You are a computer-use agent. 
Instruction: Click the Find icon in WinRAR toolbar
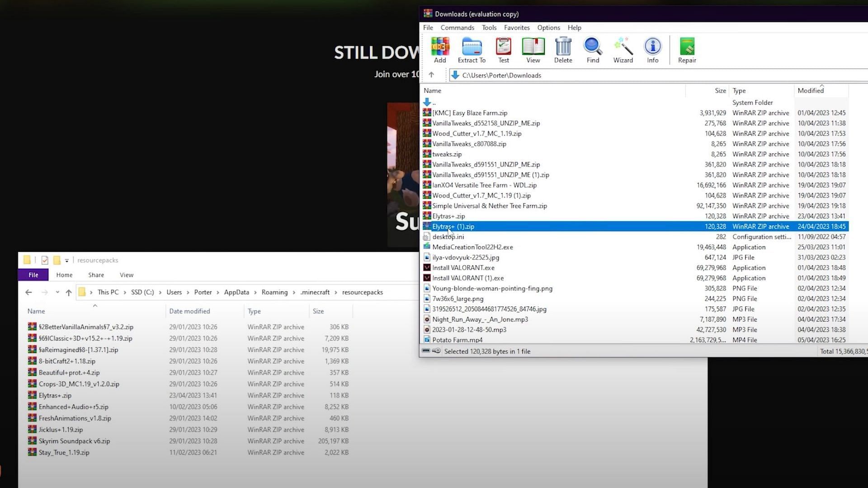[593, 51]
